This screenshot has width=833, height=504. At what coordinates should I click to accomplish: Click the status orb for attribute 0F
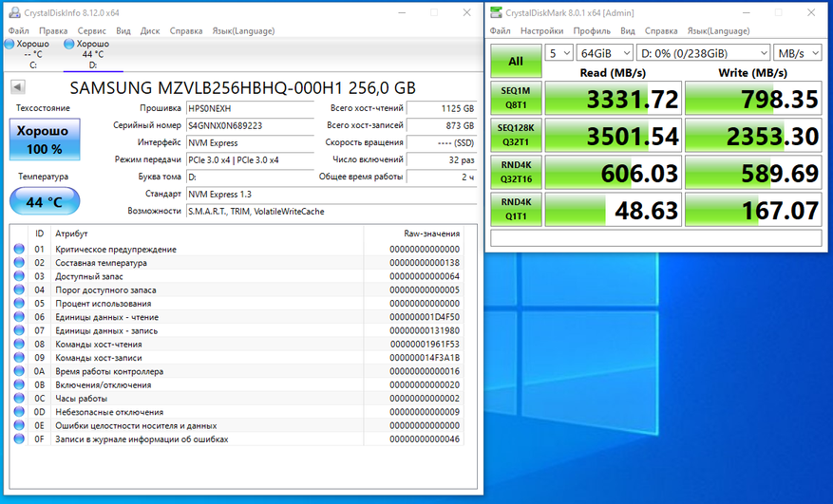point(20,439)
